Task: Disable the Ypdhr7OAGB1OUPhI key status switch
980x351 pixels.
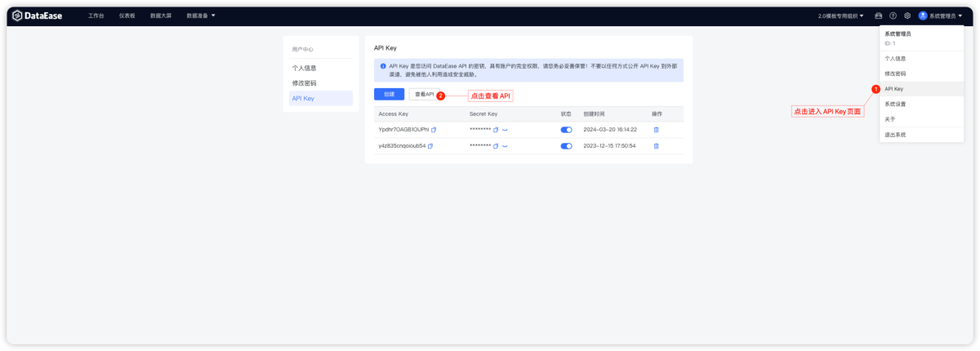Action: 566,130
